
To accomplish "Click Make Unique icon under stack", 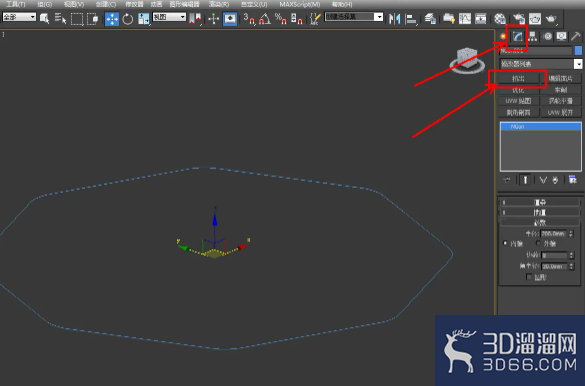I will click(x=543, y=180).
